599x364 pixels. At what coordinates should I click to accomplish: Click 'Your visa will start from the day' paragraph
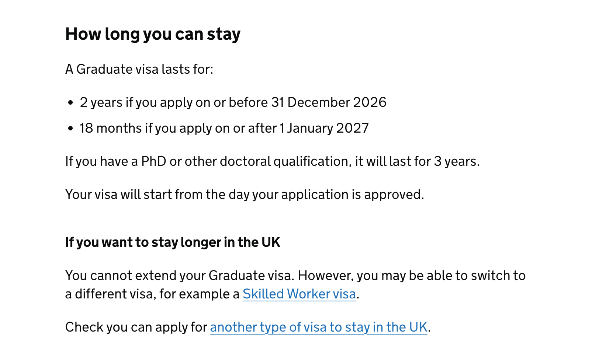[x=245, y=195]
